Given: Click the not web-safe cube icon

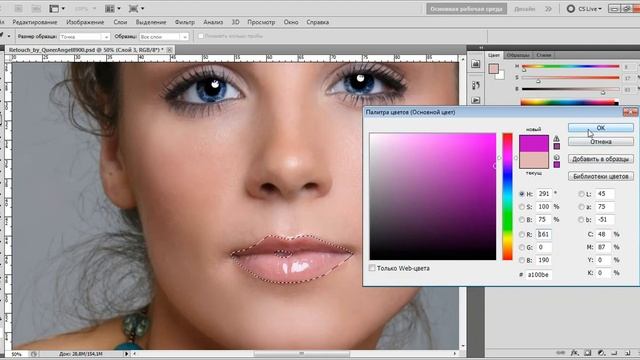Looking at the screenshot, I should tap(557, 157).
